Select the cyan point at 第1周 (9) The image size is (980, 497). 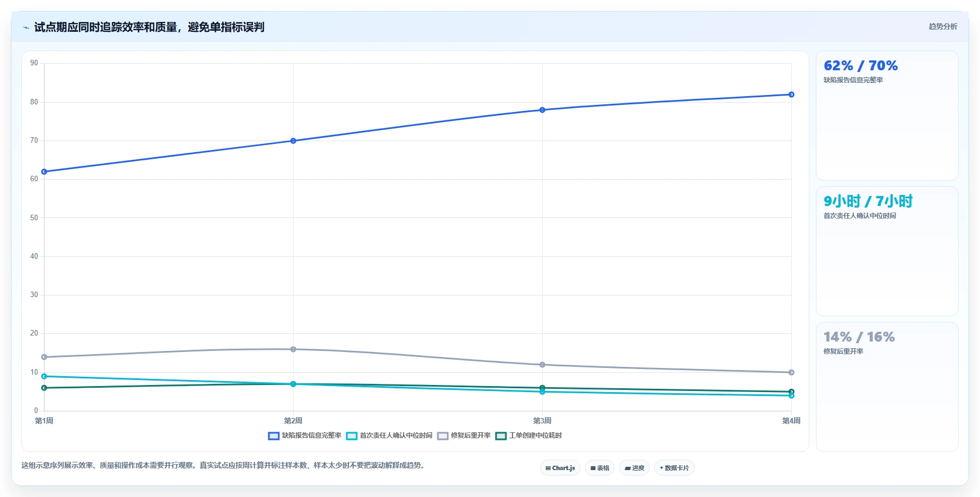44,376
